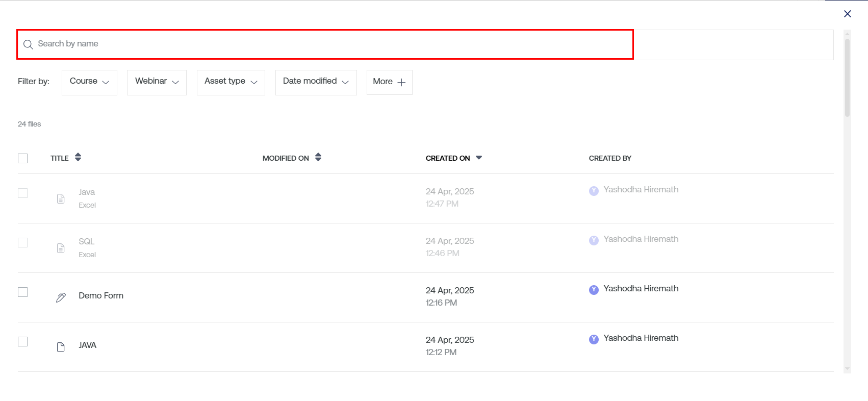Open the Asset type filter

231,82
